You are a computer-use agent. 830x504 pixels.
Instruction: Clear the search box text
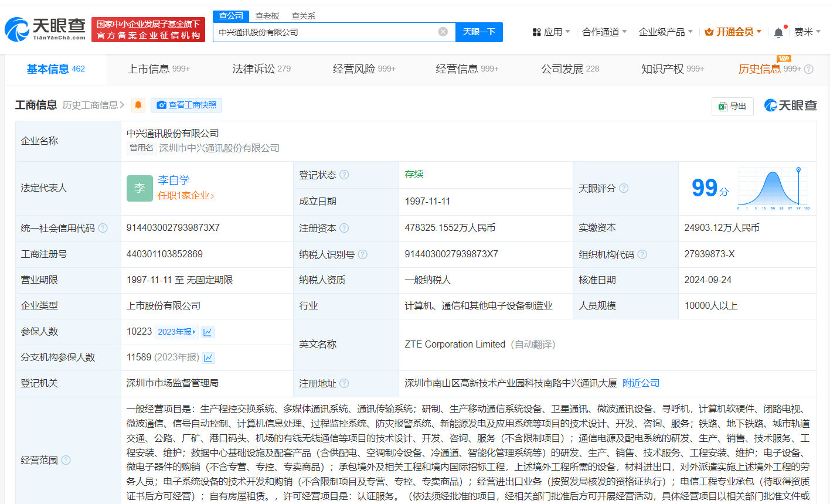443,32
